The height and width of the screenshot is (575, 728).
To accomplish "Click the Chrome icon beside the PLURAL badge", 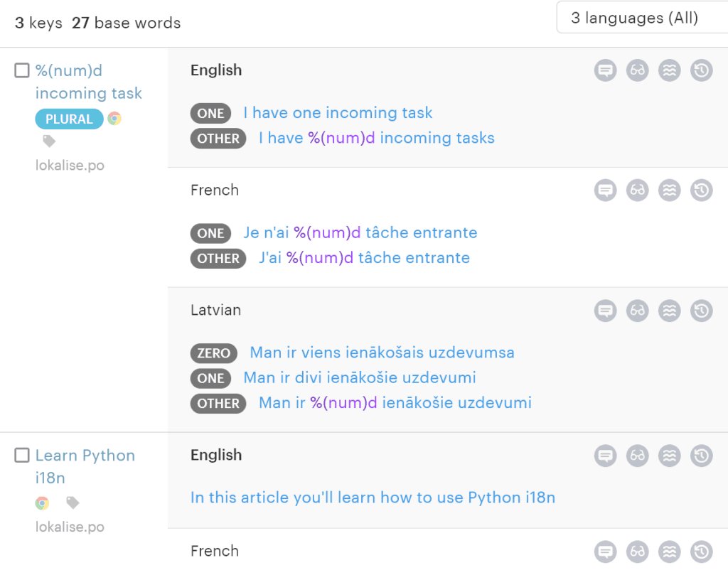I will [114, 119].
